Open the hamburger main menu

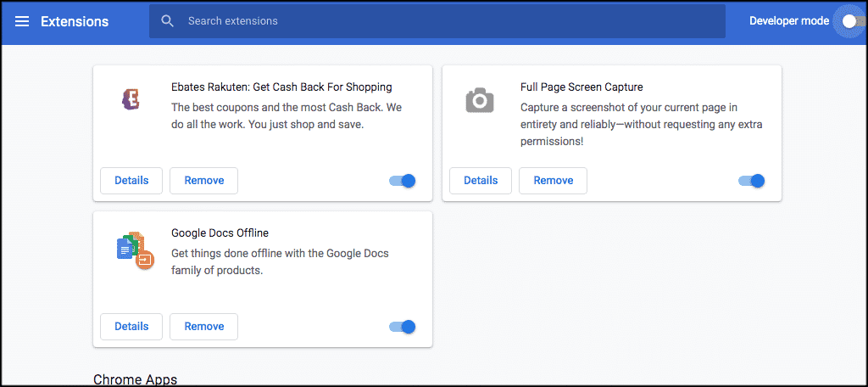click(22, 21)
